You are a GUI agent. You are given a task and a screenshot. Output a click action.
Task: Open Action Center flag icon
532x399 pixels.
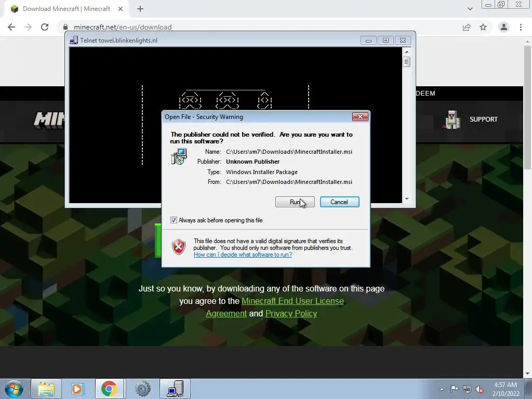point(454,389)
